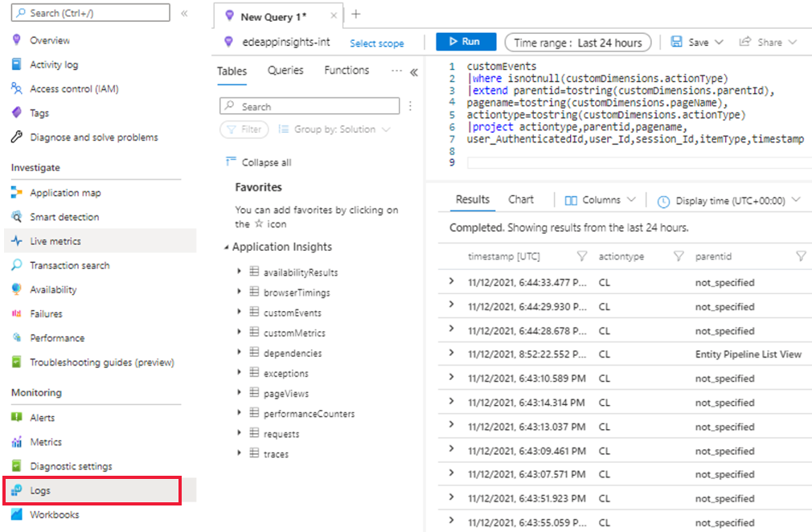812x532 pixels.
Task: Switch to the Chart tab
Action: (x=521, y=199)
